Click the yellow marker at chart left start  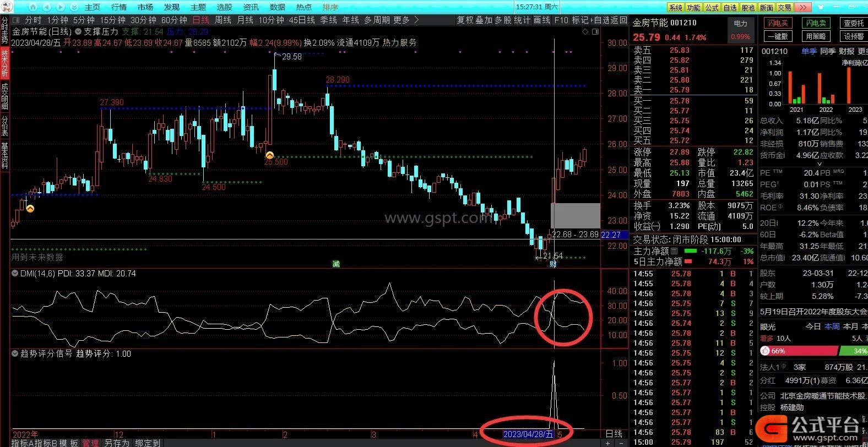click(x=30, y=208)
